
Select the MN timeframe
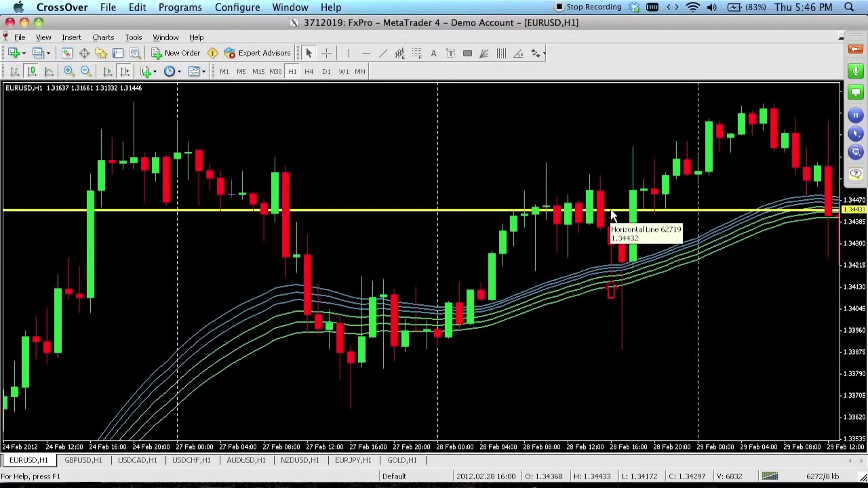[x=360, y=71]
